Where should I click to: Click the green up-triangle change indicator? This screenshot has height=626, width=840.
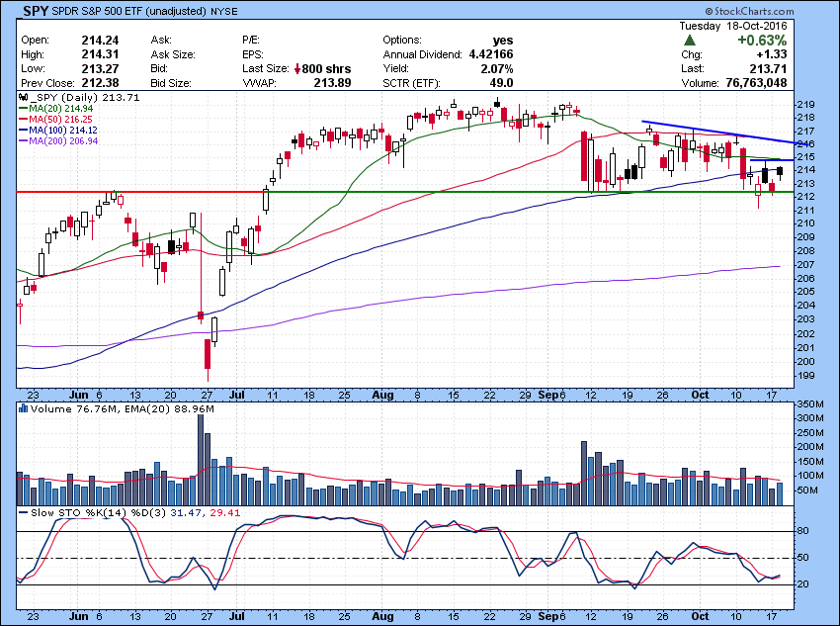[690, 41]
